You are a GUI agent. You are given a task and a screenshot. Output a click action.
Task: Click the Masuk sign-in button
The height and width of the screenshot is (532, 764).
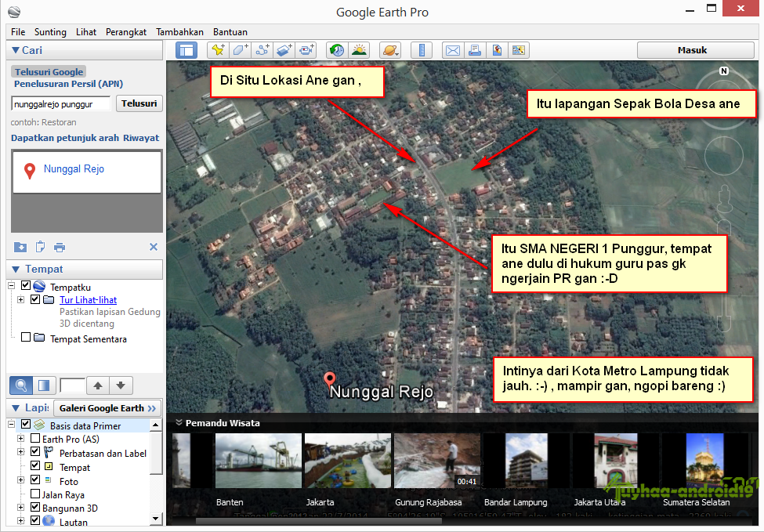(x=695, y=50)
